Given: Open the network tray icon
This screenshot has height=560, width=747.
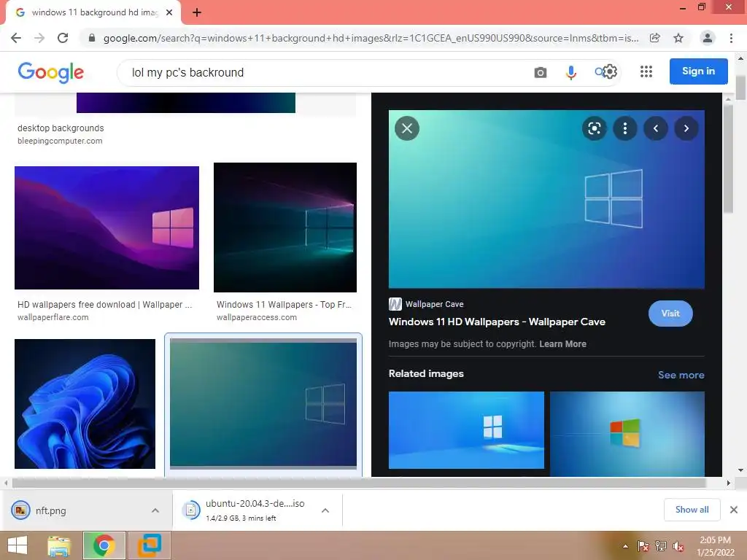Looking at the screenshot, I should point(661,546).
